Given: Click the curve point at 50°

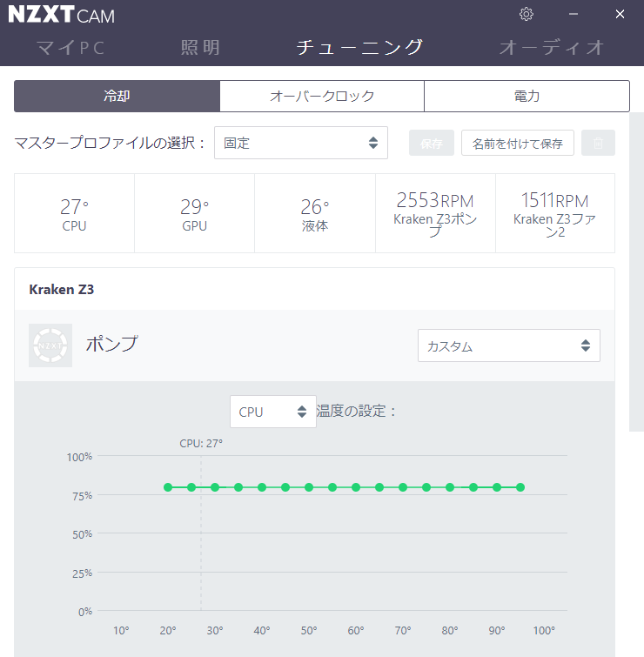Looking at the screenshot, I should [x=309, y=487].
